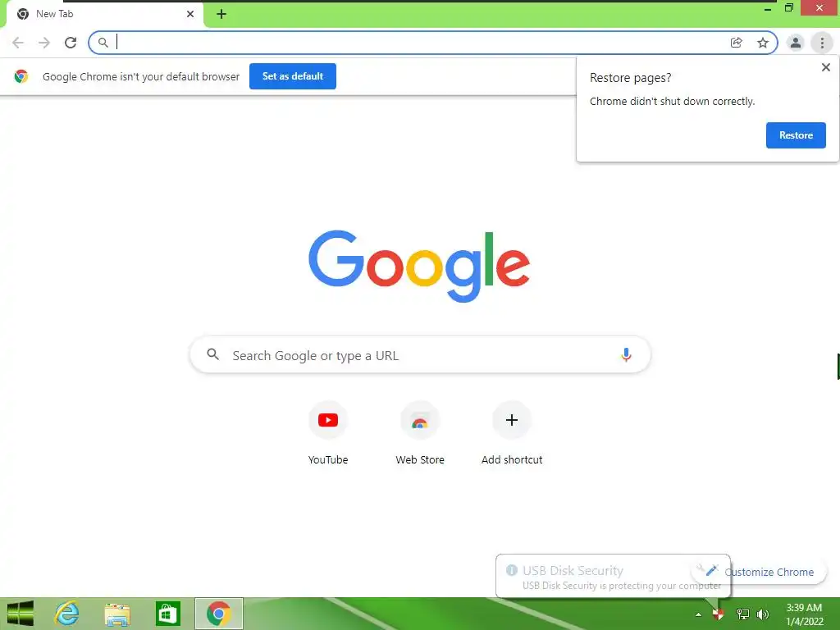Open the volume speaker tray icon
Screen dimensions: 840x630
point(763,614)
